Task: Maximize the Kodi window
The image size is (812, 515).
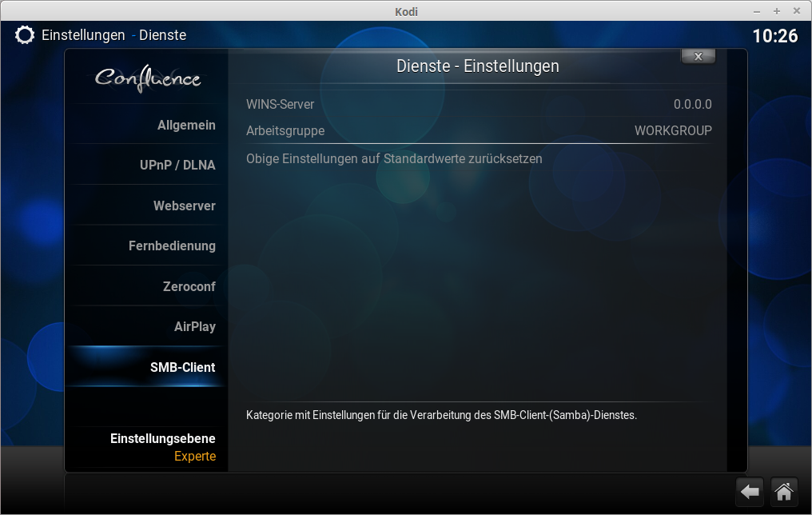Action: pyautogui.click(x=776, y=11)
